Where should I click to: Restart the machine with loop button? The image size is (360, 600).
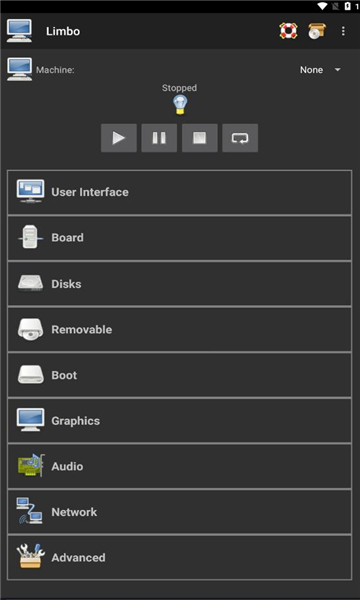240,138
